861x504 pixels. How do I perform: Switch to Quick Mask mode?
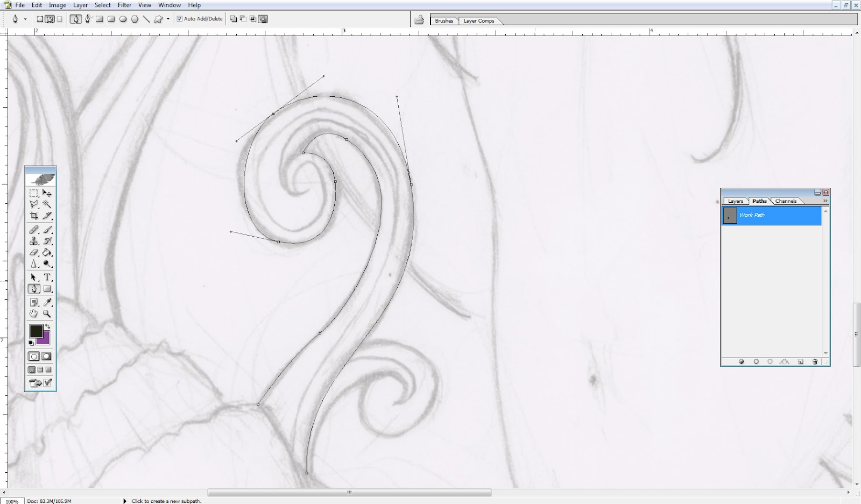coord(47,356)
